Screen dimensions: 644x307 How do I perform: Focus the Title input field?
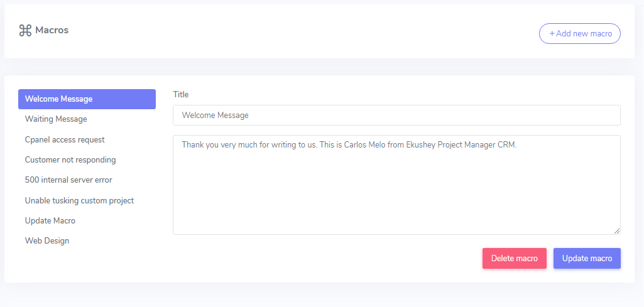click(x=396, y=116)
